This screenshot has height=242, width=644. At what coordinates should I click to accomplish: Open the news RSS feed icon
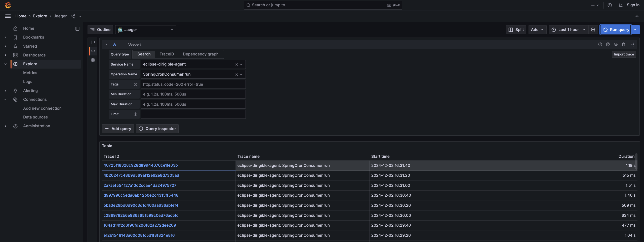tap(621, 5)
